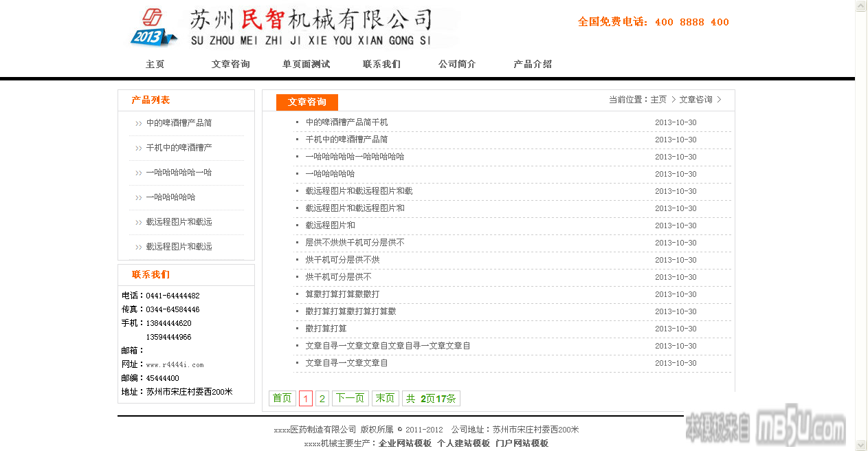Open sidebar product 一哈哈哈哈哈一哈

179,173
